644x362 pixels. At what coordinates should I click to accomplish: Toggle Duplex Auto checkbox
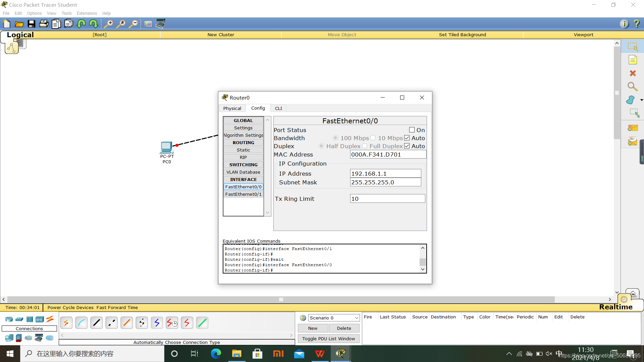click(407, 146)
